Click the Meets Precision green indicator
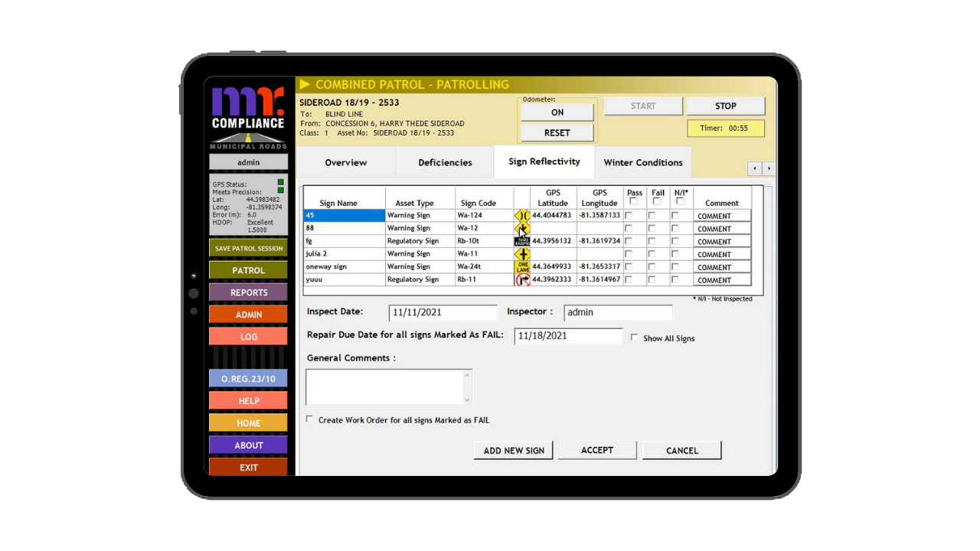Image resolution: width=980 pixels, height=551 pixels. tap(280, 191)
